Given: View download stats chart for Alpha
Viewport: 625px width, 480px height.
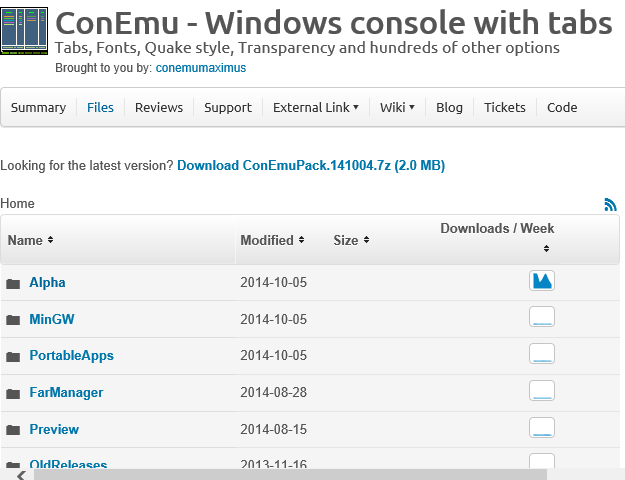Looking at the screenshot, I should point(542,281).
